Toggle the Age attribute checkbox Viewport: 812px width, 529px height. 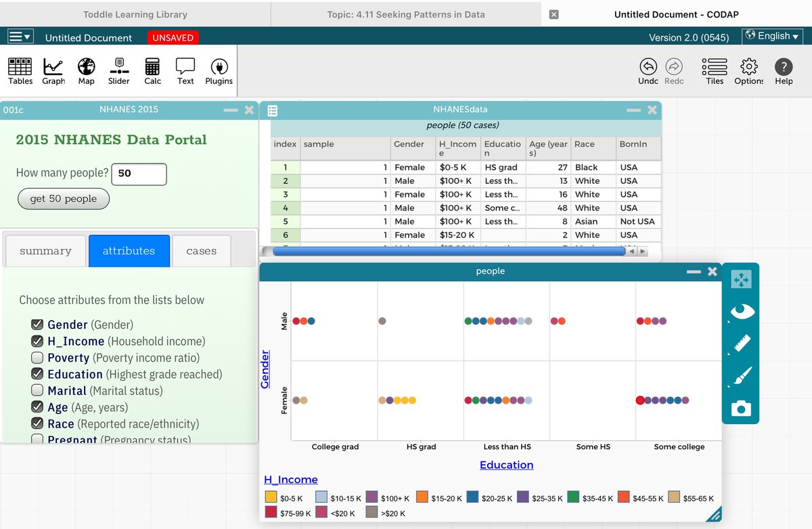(x=37, y=407)
